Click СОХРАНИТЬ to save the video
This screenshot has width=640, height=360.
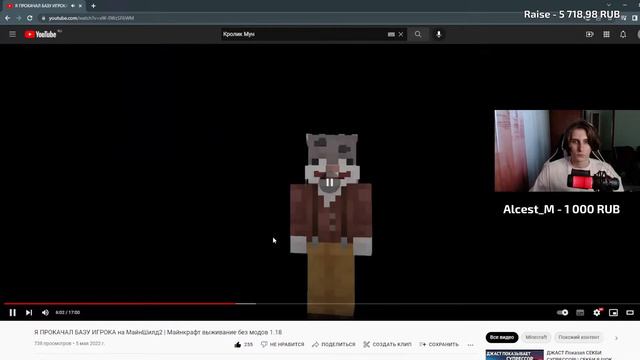pyautogui.click(x=439, y=344)
